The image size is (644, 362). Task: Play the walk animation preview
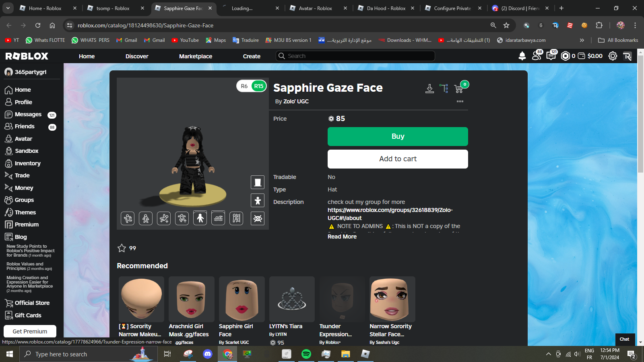point(146,218)
